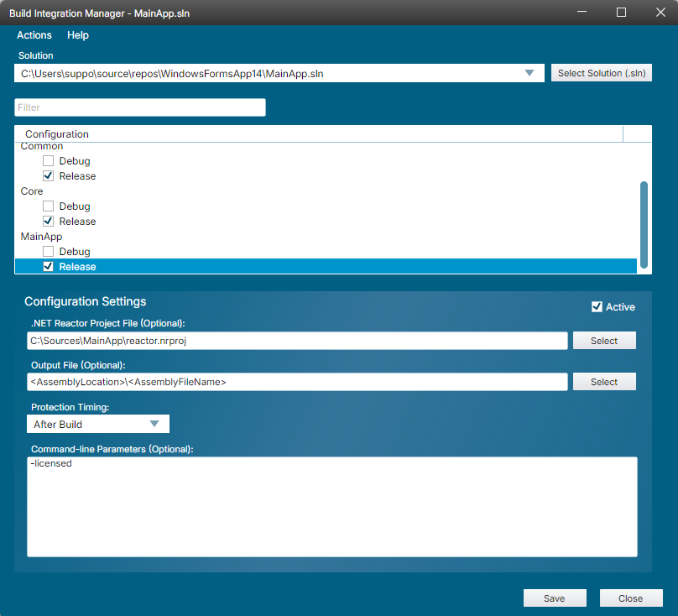Open the Actions menu
Viewport: 678px width, 616px height.
[34, 35]
